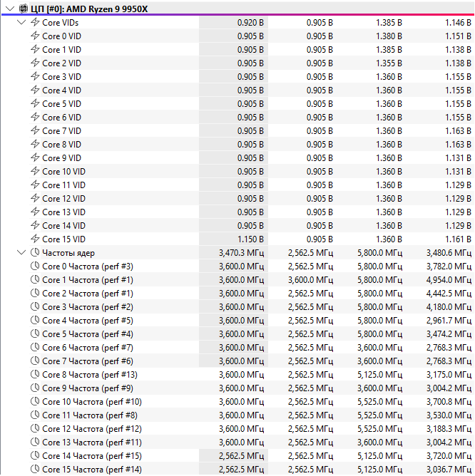This screenshot has width=475, height=476.
Task: Select Core 1 Частота (perf #1) row label
Action: click(88, 280)
